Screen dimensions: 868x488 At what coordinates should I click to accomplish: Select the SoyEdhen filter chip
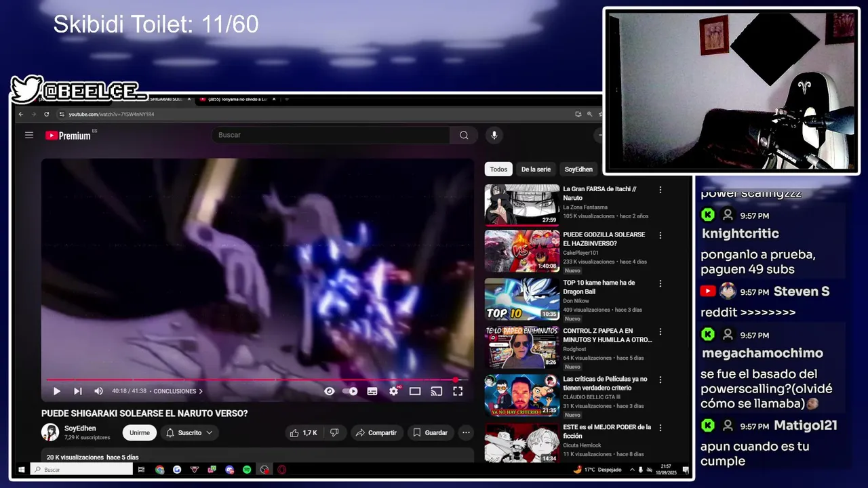pyautogui.click(x=578, y=169)
